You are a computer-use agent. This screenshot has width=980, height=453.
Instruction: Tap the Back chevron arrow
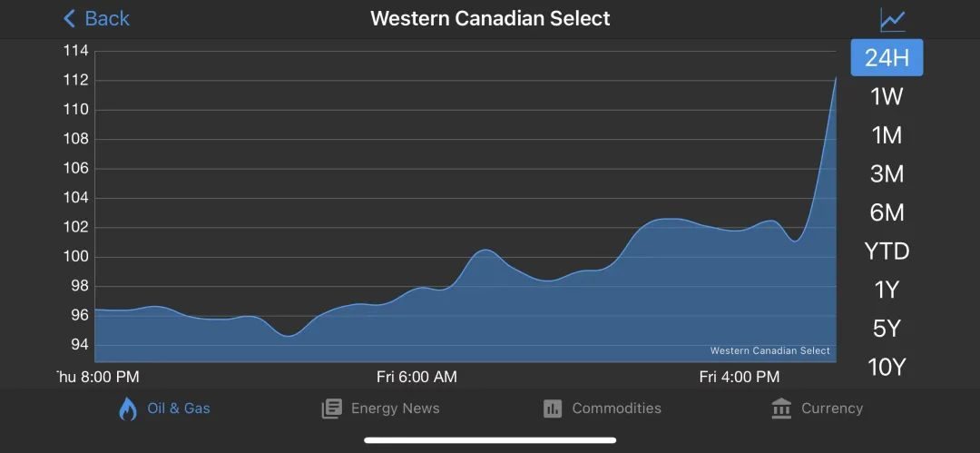tap(69, 19)
